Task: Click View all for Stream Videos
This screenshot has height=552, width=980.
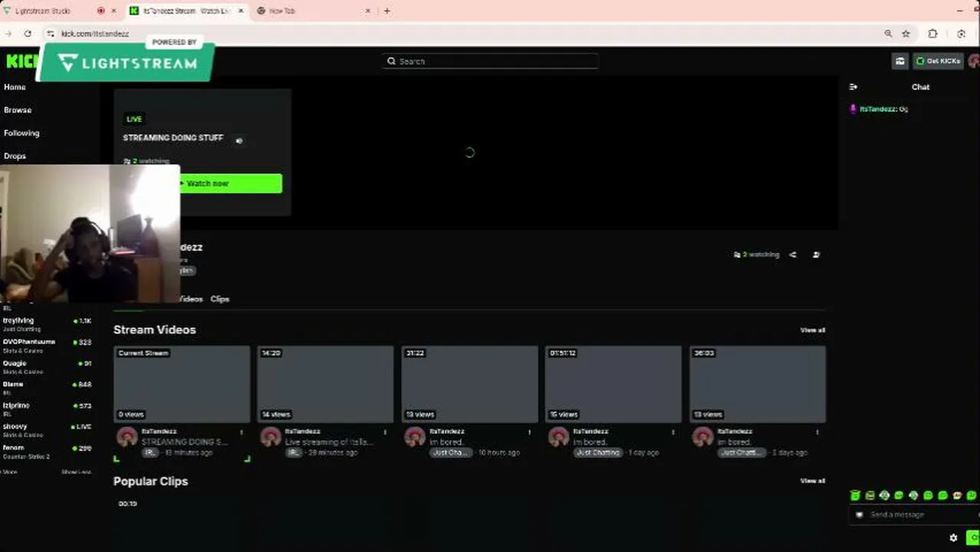Action: tap(813, 330)
